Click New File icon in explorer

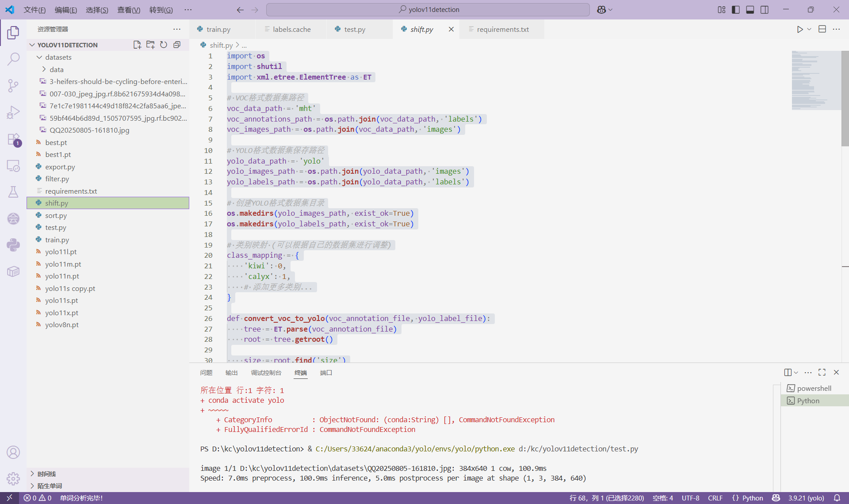pyautogui.click(x=137, y=45)
